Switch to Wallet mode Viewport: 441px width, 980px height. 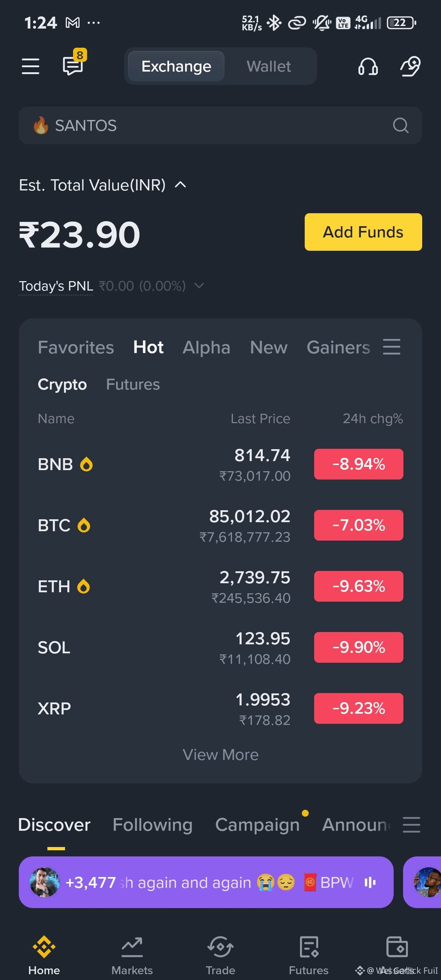click(x=269, y=66)
